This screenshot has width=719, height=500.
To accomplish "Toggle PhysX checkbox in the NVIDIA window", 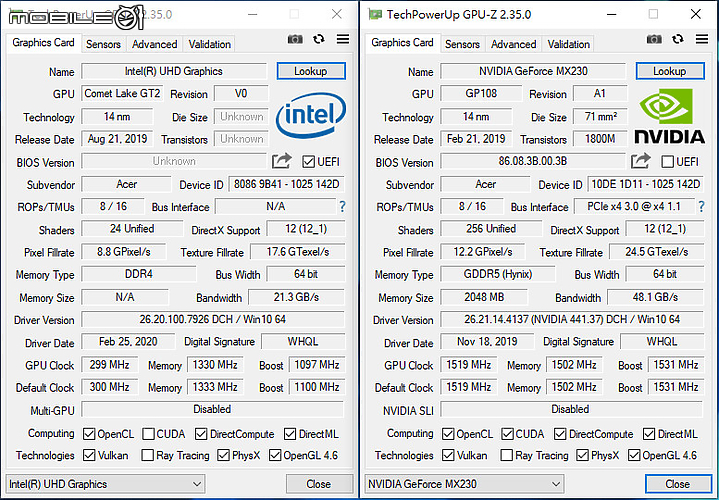I will [x=582, y=455].
